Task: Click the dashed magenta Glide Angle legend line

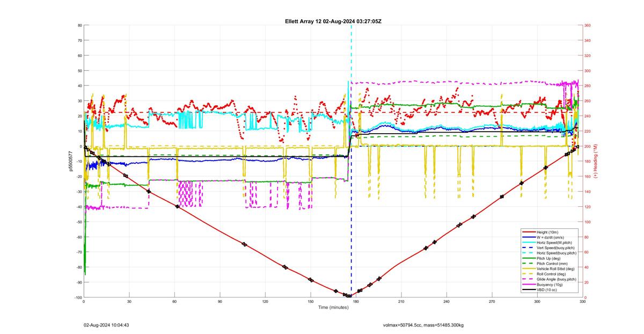Action: point(528,279)
